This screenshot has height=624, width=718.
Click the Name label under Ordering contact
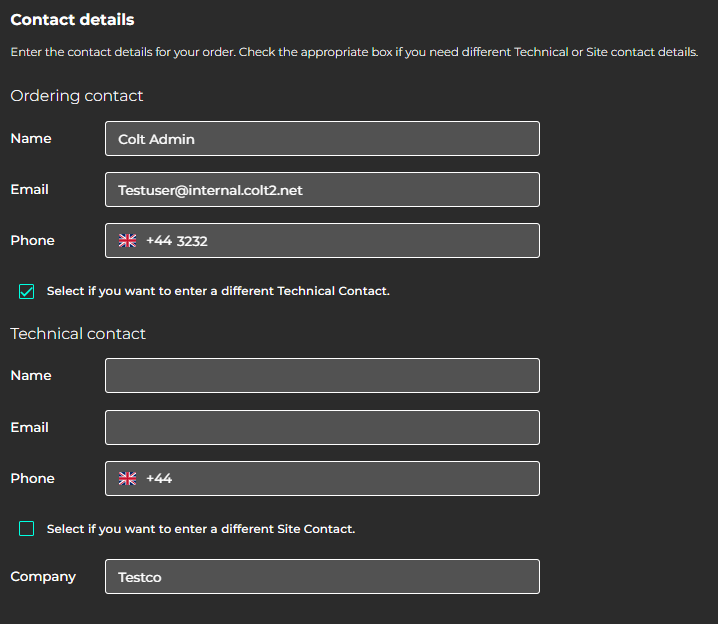point(31,138)
